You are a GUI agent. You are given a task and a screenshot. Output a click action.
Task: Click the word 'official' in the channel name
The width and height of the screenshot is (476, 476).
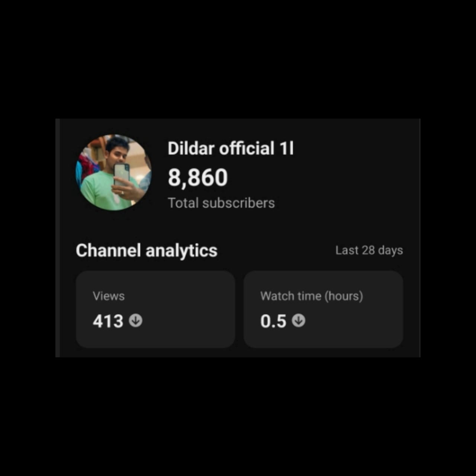247,148
